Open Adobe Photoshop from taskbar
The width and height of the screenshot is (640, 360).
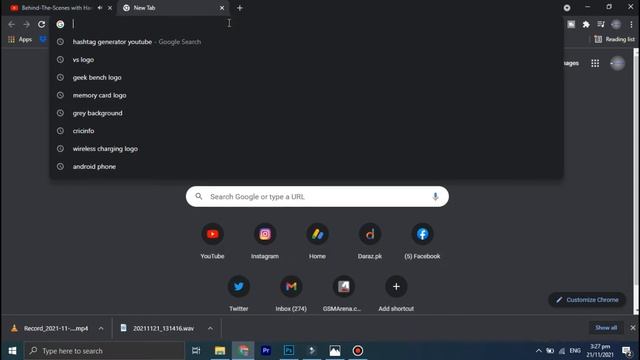[x=289, y=351]
